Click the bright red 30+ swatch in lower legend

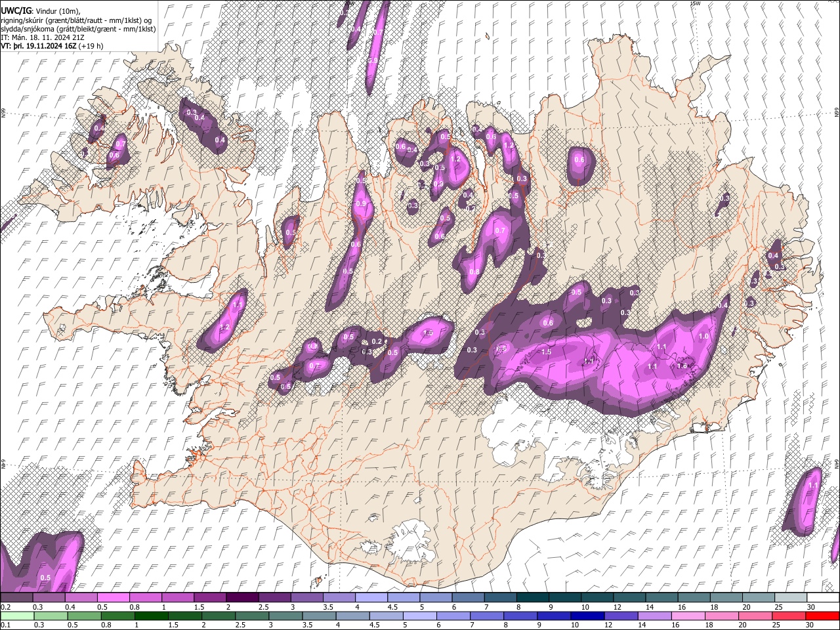point(822,616)
